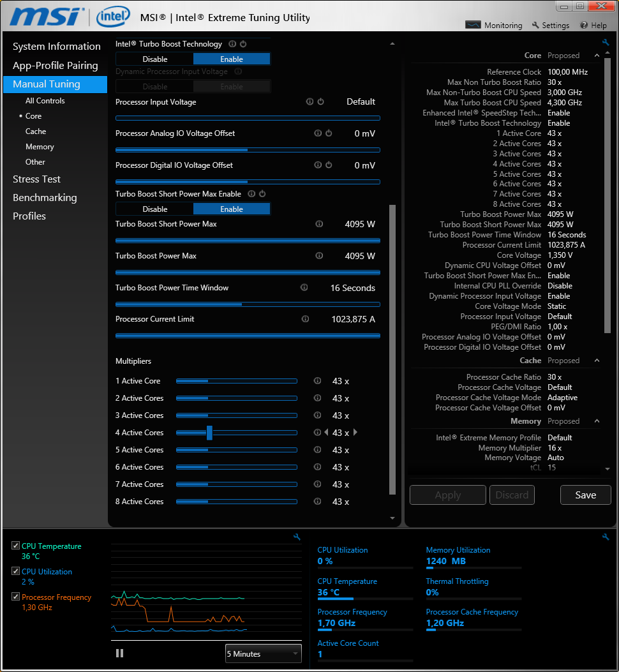Click info icon for Turbo Boost Short Power Max
This screenshot has height=672, width=619.
click(x=319, y=224)
